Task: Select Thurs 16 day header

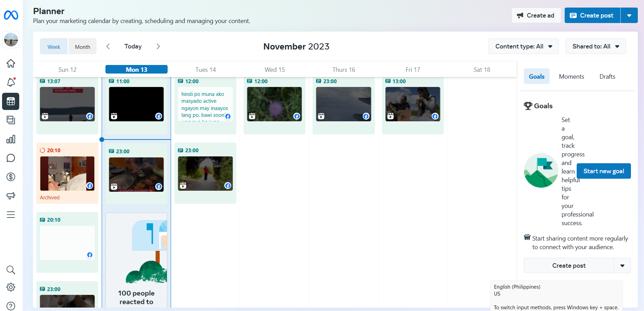Action: click(x=343, y=69)
